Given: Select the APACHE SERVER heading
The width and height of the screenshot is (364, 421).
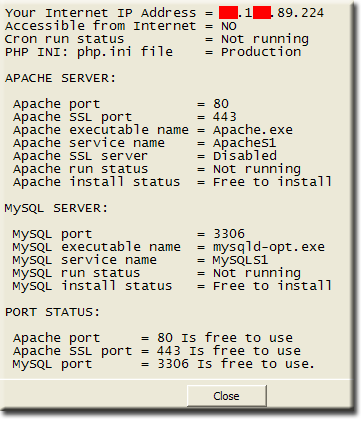Looking at the screenshot, I should point(60,78).
